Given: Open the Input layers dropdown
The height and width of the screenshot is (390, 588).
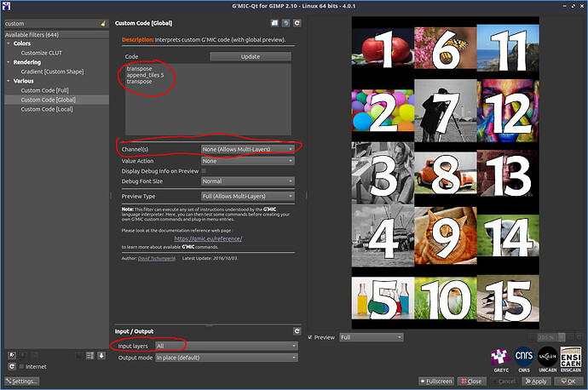Looking at the screenshot, I should coord(227,346).
